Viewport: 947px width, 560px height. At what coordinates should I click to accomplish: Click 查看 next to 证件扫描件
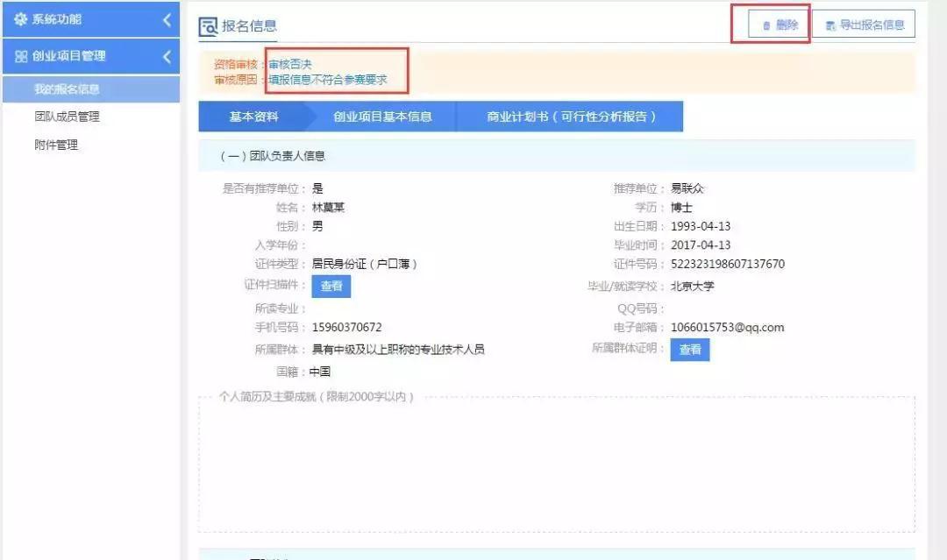click(331, 286)
